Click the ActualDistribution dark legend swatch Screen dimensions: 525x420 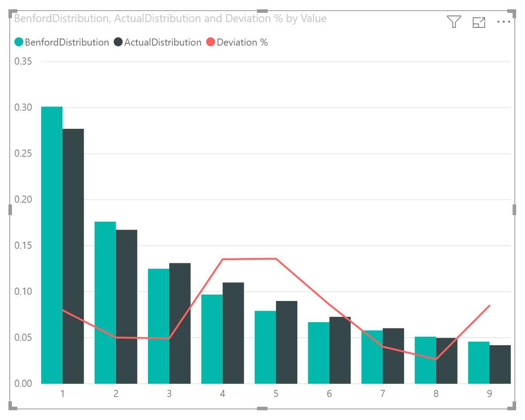118,42
